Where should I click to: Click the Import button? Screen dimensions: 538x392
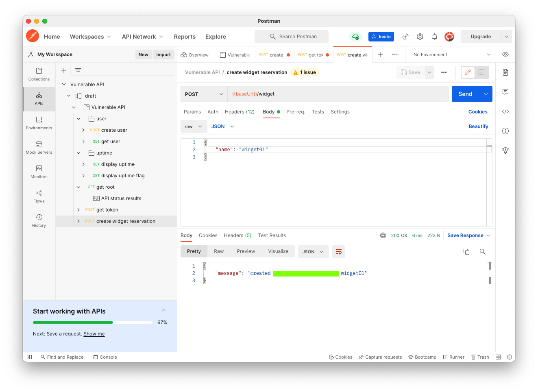[163, 54]
